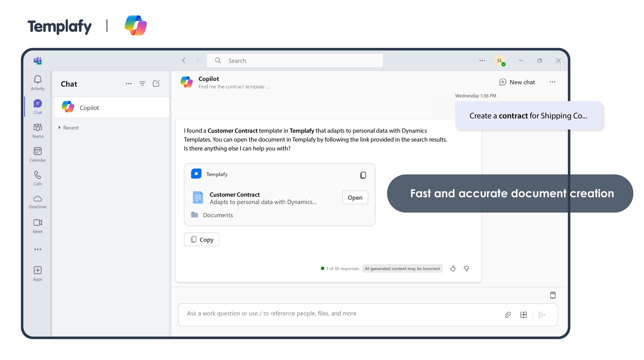Open Meet in the sidebar
This screenshot has height=360, width=644.
pyautogui.click(x=37, y=226)
